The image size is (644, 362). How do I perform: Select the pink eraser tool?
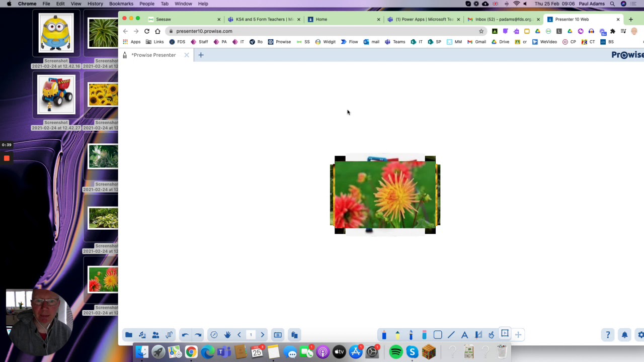[424, 335]
